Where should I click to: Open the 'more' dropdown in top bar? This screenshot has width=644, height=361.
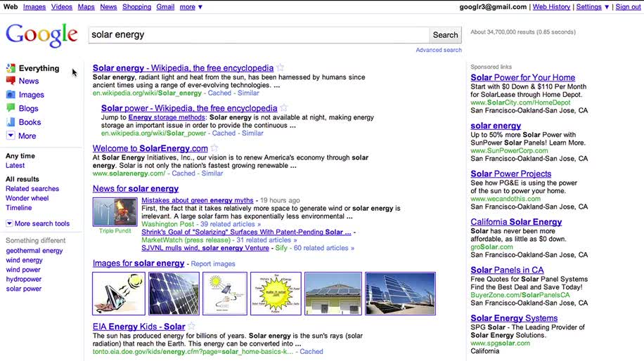(191, 7)
